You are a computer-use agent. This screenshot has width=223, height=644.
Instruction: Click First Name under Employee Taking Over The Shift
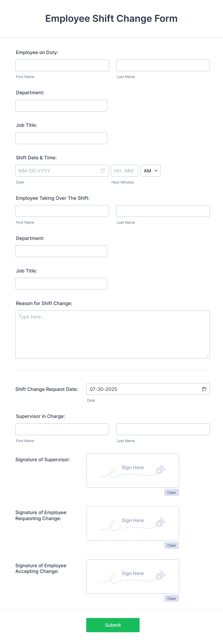62,211
